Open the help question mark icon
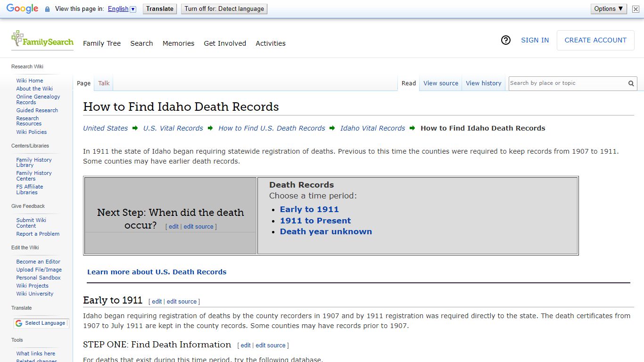Screen dimensions: 644x362 coord(506,40)
